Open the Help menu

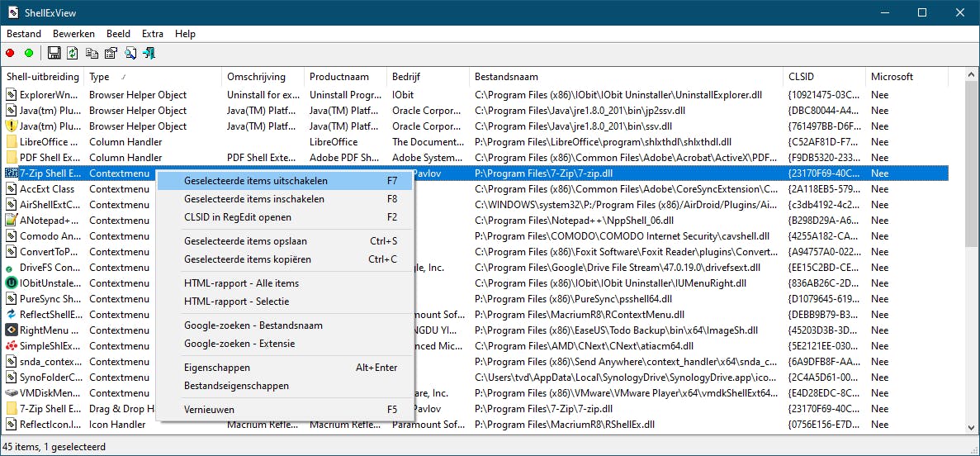point(185,34)
